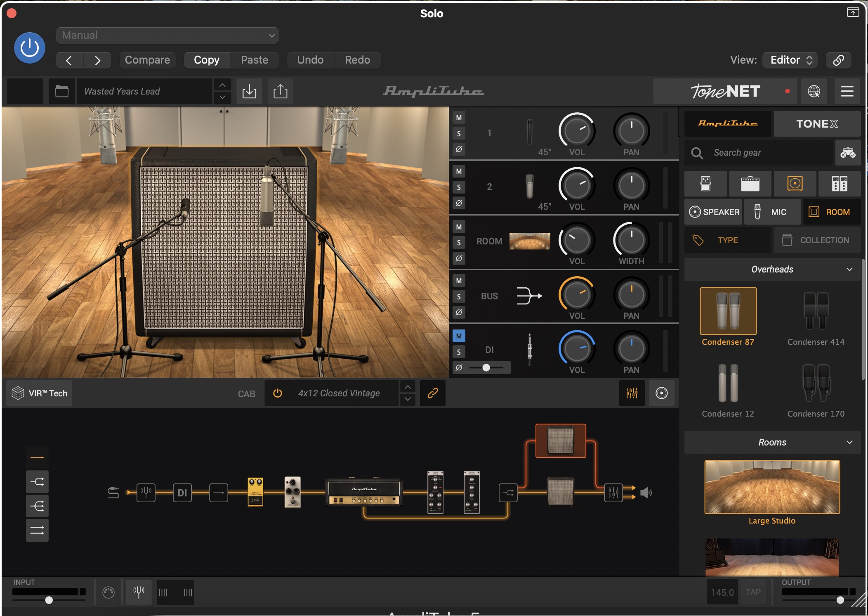Open the custom shop cart icon
Image resolution: width=868 pixels, height=616 pixels.
(848, 153)
